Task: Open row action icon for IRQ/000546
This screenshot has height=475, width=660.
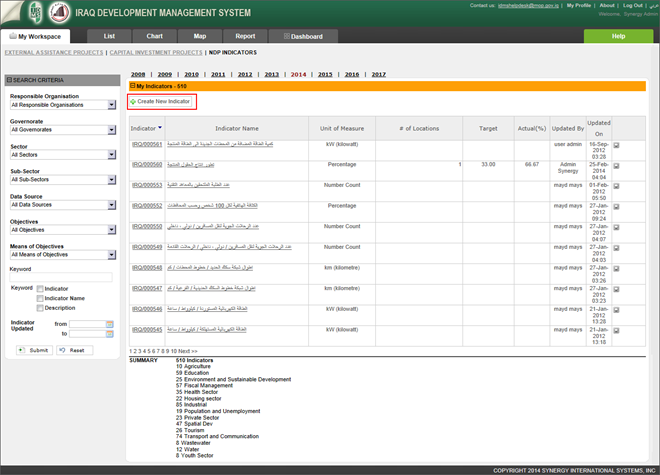Action: click(x=616, y=310)
